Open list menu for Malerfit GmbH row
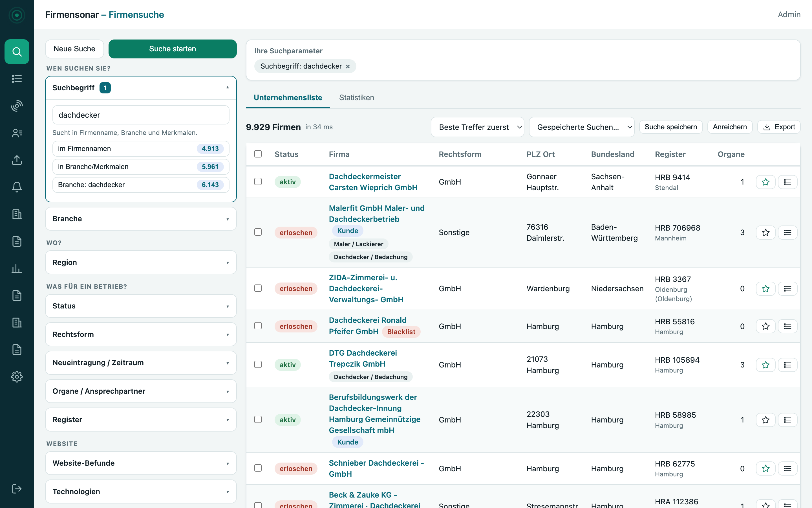This screenshot has height=508, width=812. (x=787, y=233)
